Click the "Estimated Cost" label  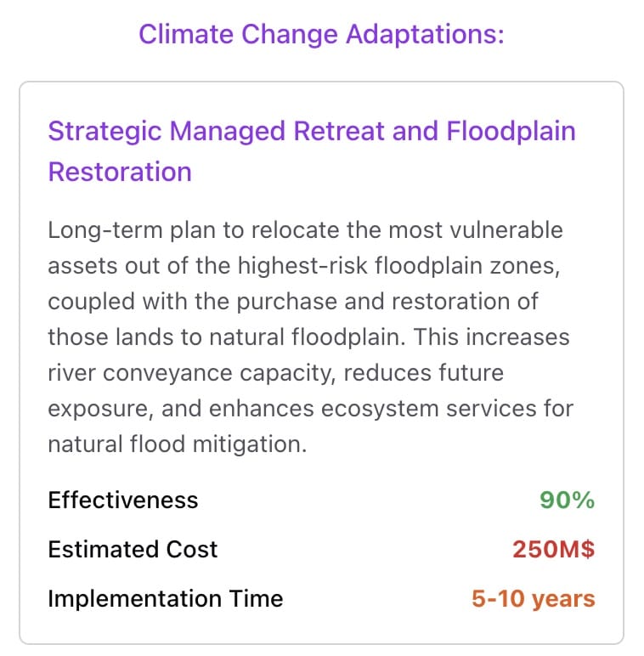click(x=133, y=549)
